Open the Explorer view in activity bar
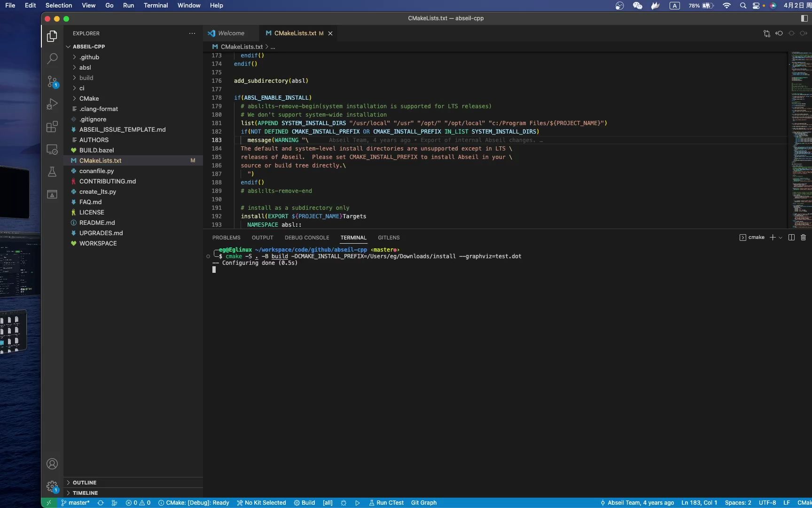This screenshot has width=812, height=508. point(52,36)
